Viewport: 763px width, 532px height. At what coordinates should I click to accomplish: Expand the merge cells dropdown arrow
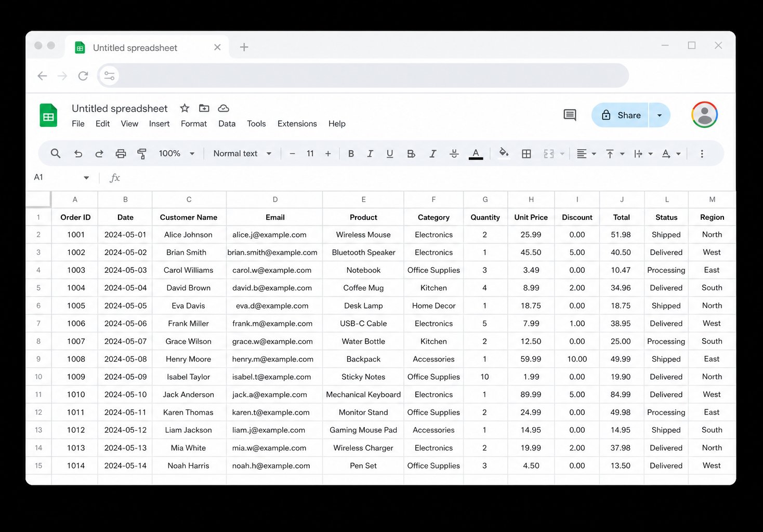(x=562, y=154)
